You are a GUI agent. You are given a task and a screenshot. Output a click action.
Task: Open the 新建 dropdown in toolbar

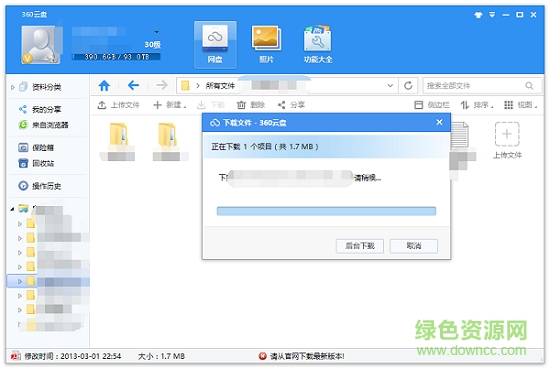coord(170,105)
